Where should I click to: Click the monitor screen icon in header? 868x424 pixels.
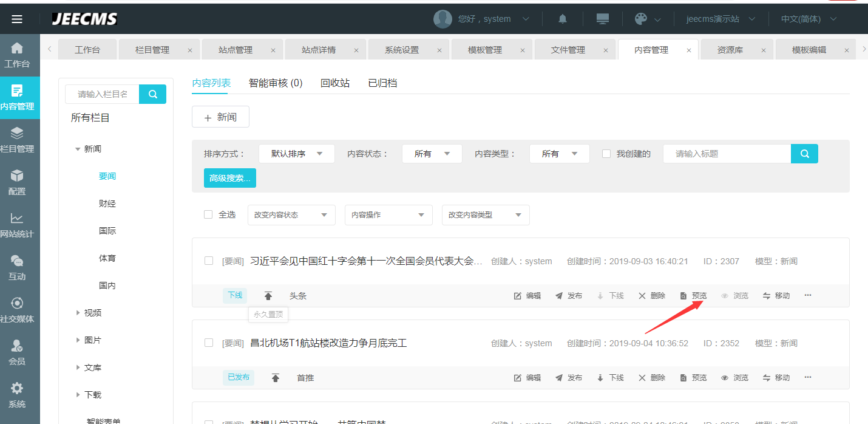click(603, 19)
